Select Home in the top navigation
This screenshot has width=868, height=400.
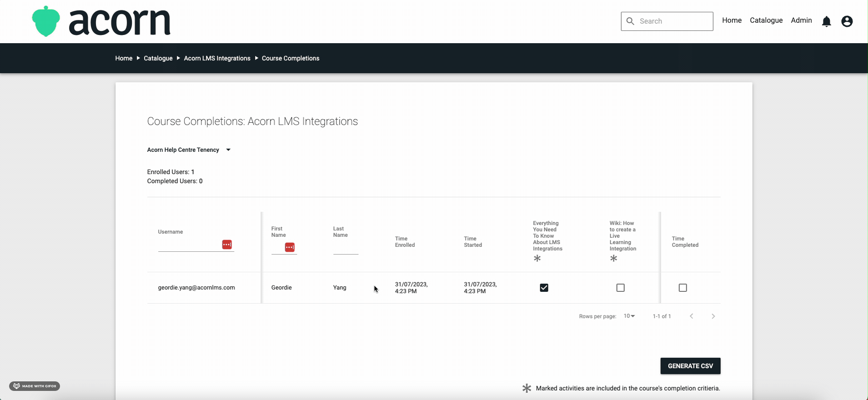pos(732,20)
